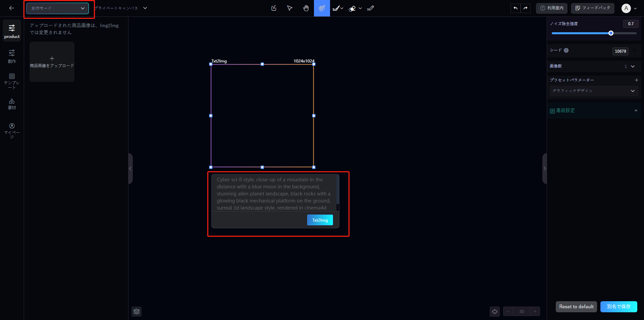Click the undo arrow
The height and width of the screenshot is (320, 644).
pyautogui.click(x=516, y=8)
